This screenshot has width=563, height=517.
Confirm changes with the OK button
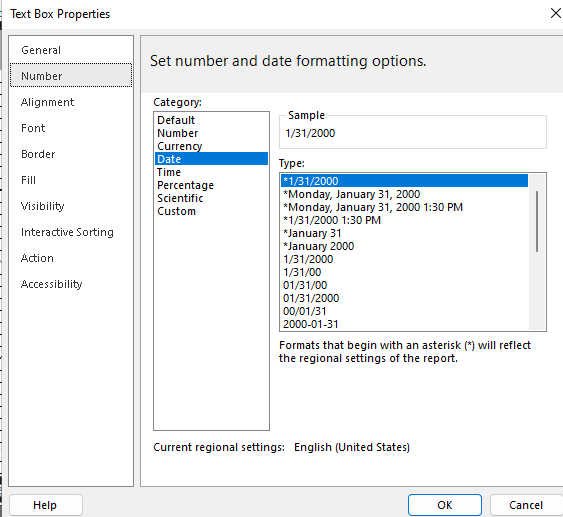click(445, 505)
